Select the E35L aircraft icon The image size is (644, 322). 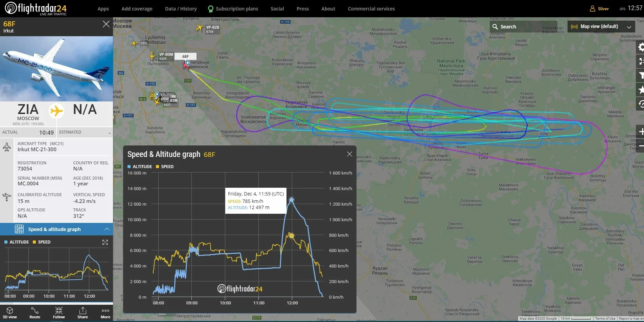coord(134,43)
